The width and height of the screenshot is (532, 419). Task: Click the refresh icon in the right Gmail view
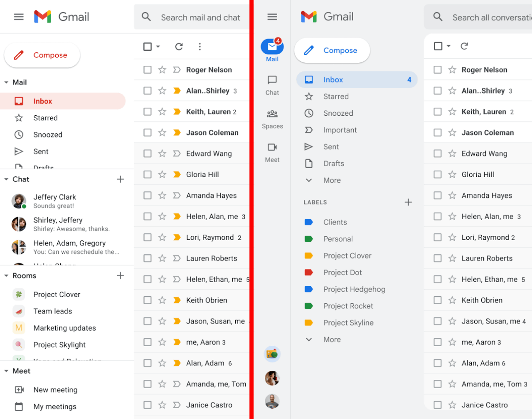coord(464,46)
